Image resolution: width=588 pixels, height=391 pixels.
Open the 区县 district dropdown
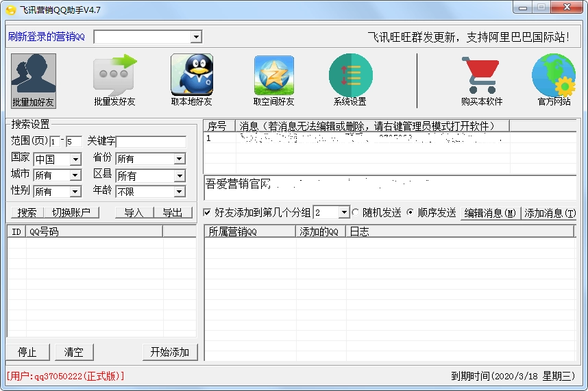pos(180,176)
